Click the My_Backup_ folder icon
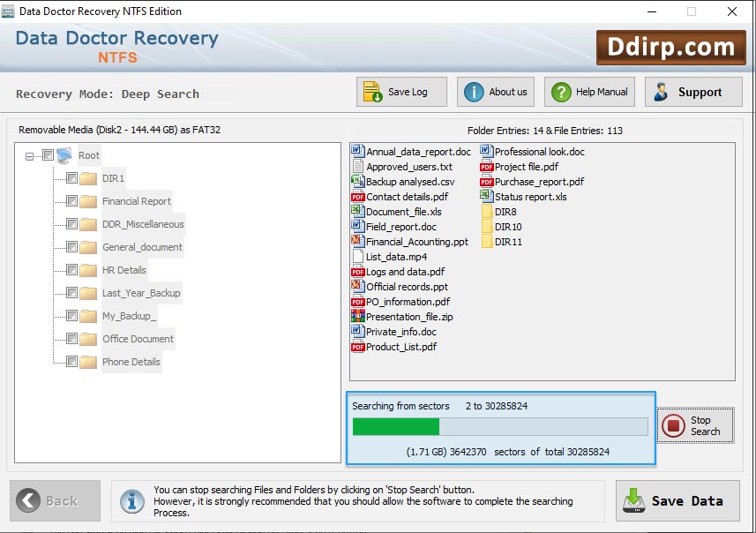The image size is (756, 533). tap(88, 316)
